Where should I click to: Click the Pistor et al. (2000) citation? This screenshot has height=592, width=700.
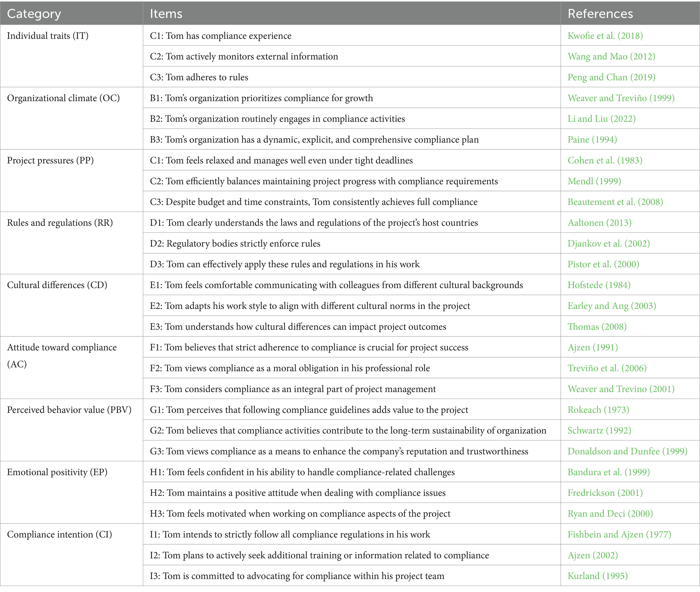pyautogui.click(x=603, y=264)
